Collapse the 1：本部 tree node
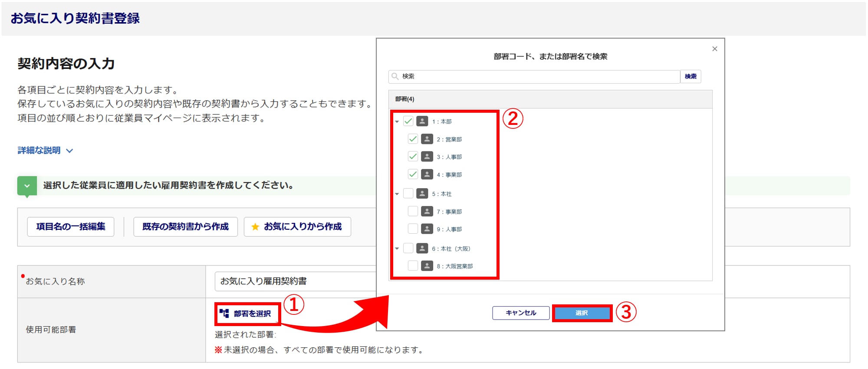This screenshot has width=868, height=369. 397,122
